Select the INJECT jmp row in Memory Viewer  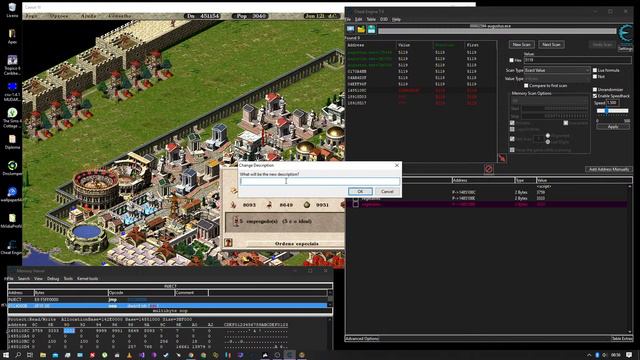coord(167,300)
